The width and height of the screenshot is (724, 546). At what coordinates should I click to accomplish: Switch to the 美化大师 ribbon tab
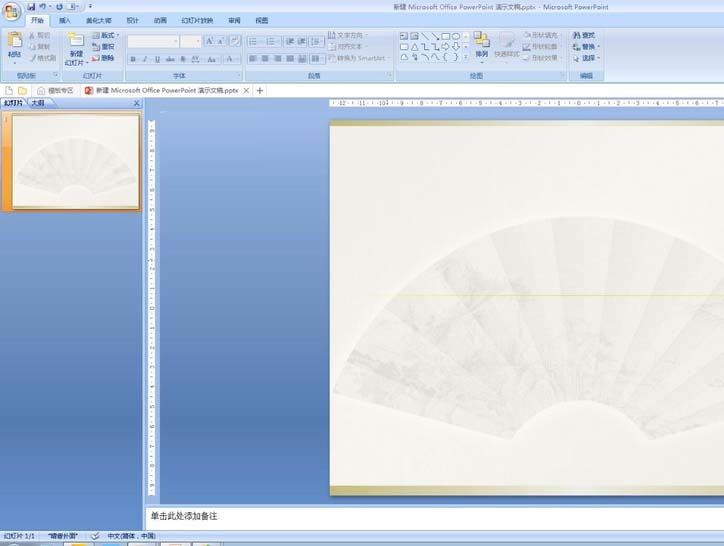[98, 20]
